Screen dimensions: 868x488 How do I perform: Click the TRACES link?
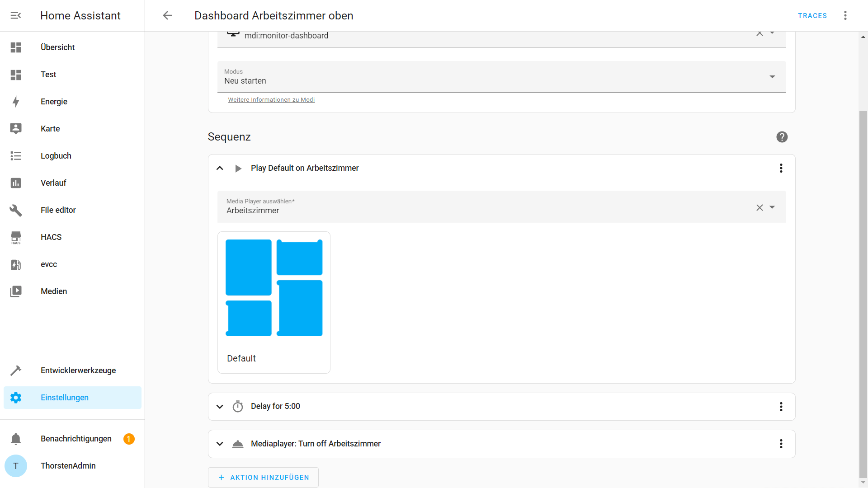[812, 15]
